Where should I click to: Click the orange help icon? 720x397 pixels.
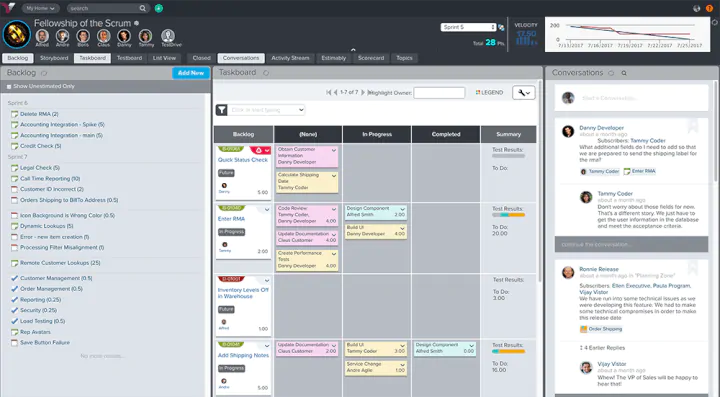(709, 8)
